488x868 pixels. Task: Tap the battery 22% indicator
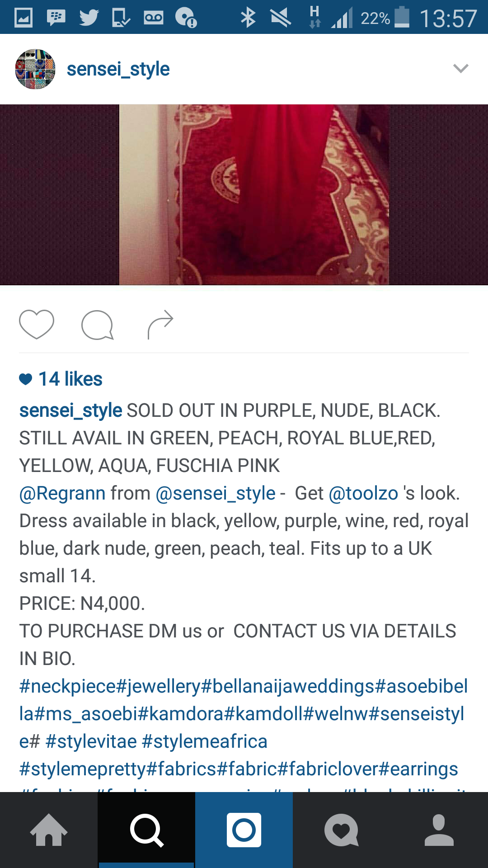point(385,18)
